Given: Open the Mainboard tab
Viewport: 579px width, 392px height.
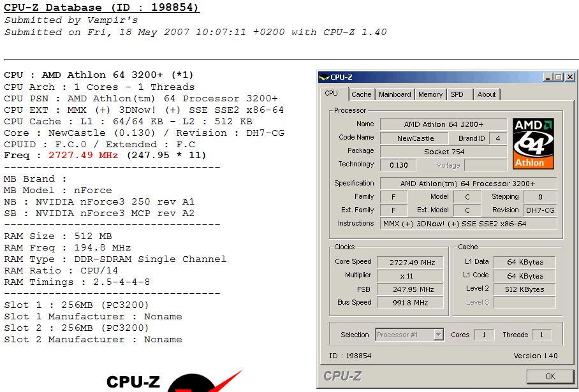Looking at the screenshot, I should pyautogui.click(x=395, y=94).
